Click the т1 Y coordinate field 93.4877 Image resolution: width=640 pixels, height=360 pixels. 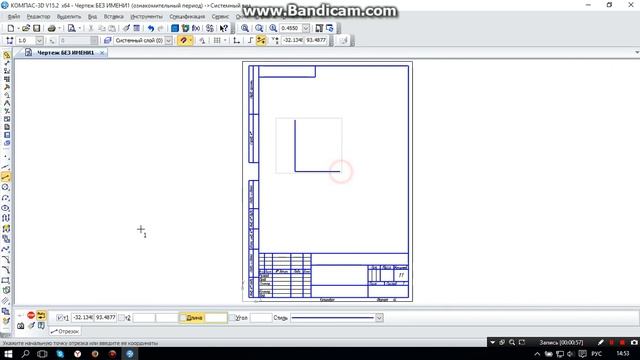pos(105,318)
